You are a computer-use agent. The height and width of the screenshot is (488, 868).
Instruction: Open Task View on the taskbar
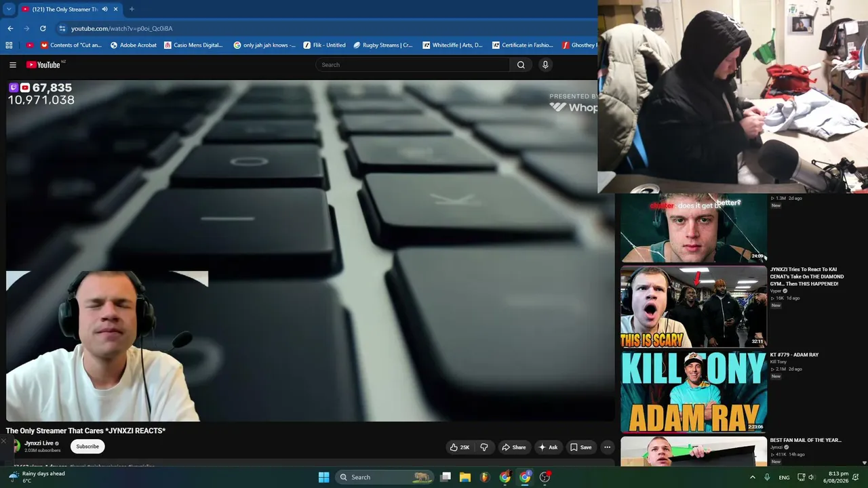click(x=446, y=477)
